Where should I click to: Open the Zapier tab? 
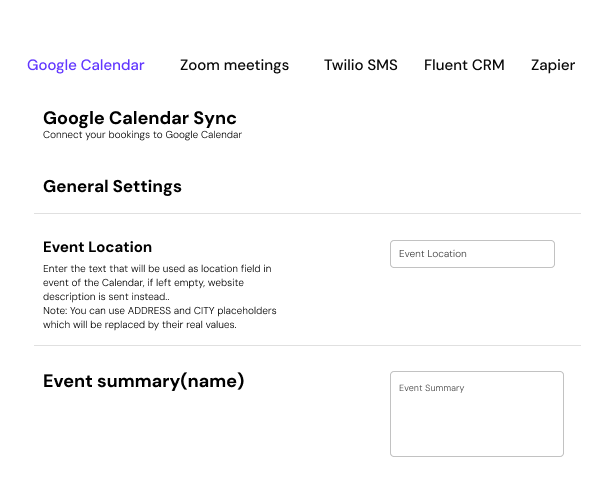click(553, 65)
